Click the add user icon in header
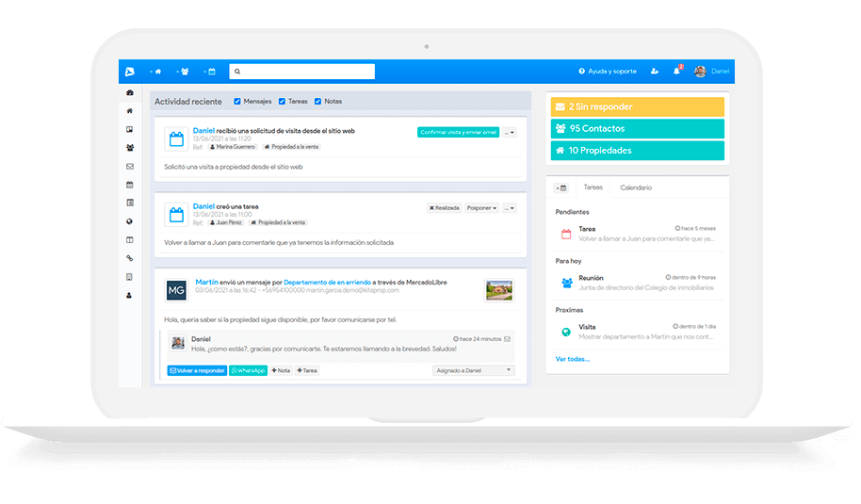861x504 pixels. [x=655, y=72]
